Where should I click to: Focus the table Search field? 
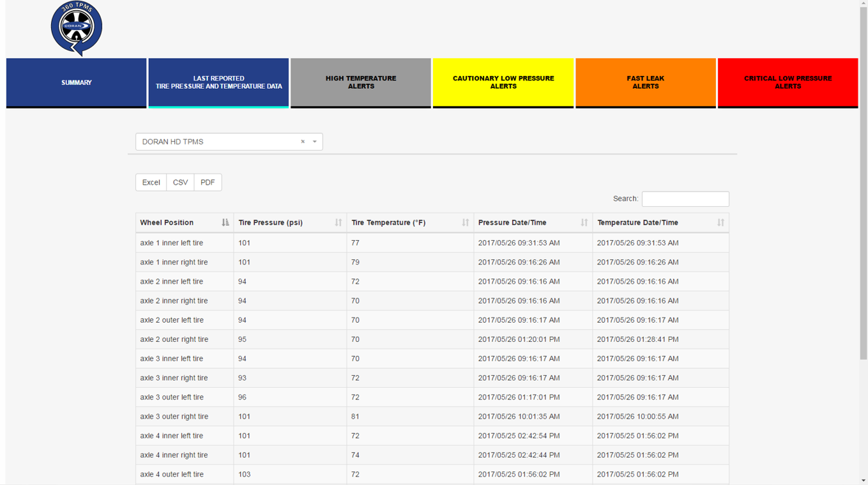click(x=685, y=199)
